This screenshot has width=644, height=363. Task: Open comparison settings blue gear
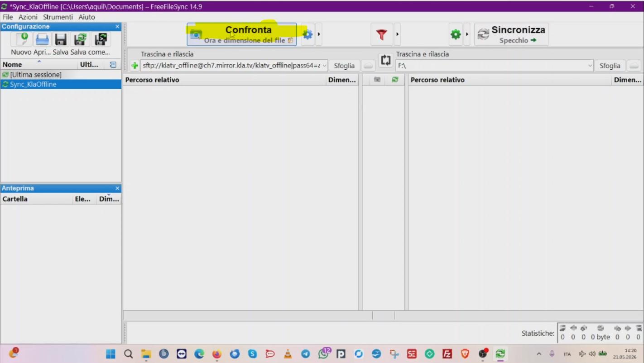(x=308, y=34)
